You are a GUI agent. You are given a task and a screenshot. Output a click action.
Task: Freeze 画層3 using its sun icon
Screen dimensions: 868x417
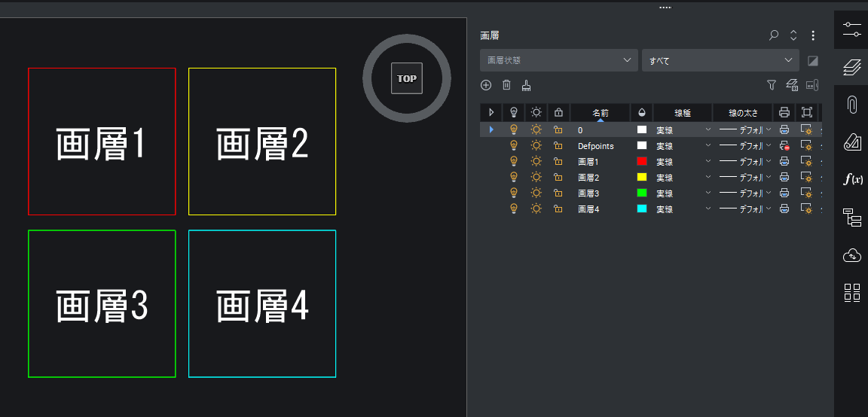click(536, 193)
